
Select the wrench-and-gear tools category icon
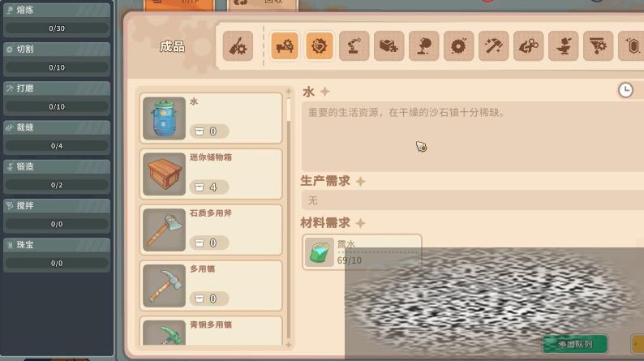click(x=238, y=46)
